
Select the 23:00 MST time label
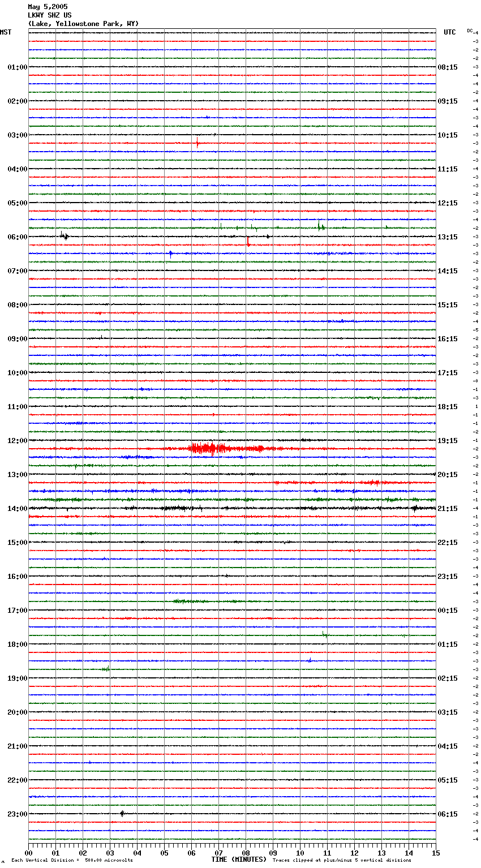18,814
